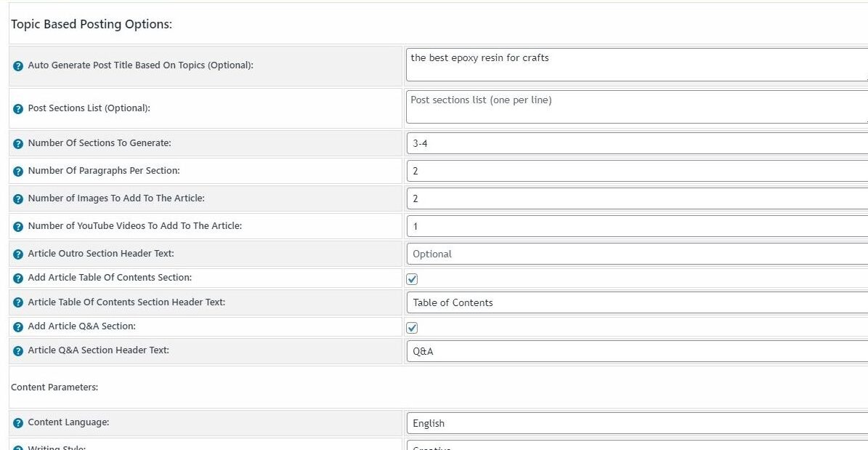The image size is (868, 450).
Task: Click help icon for Number Of Paragraphs Per Section
Action: (x=18, y=172)
